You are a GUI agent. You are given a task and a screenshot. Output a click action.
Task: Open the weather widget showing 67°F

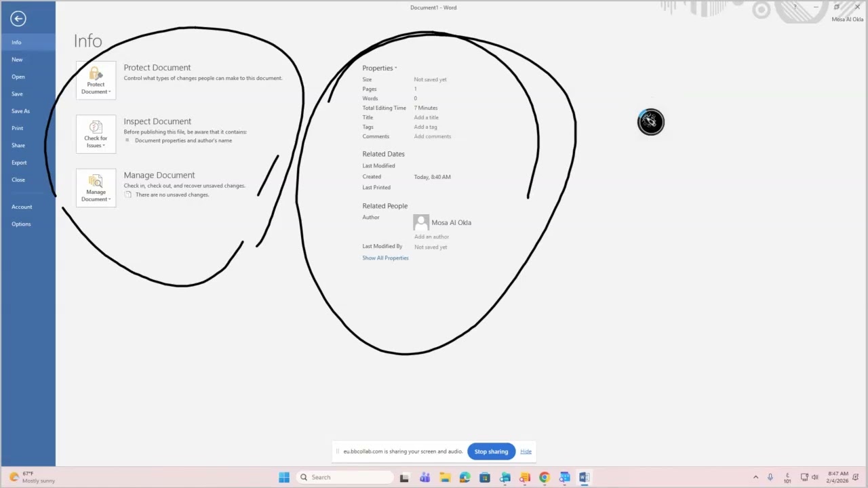coord(33,477)
